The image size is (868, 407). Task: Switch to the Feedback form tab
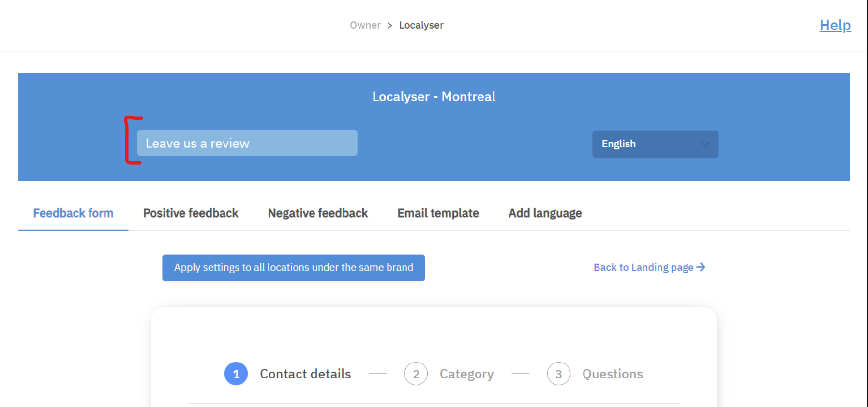point(73,213)
